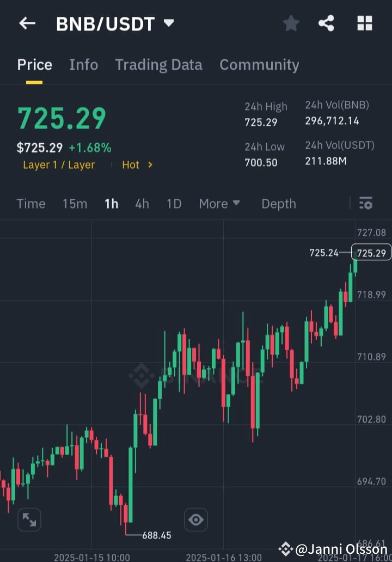
Task: Expand the More timeframes dropdown
Action: [219, 203]
